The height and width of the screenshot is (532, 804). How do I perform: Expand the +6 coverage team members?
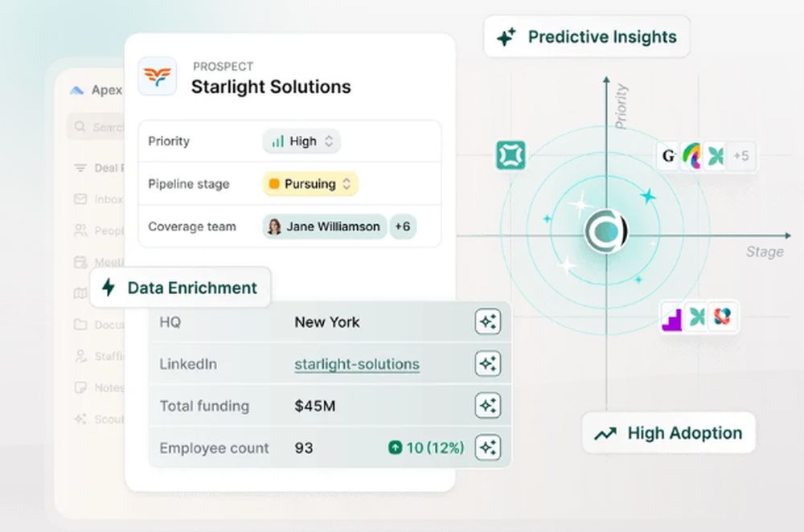(402, 227)
